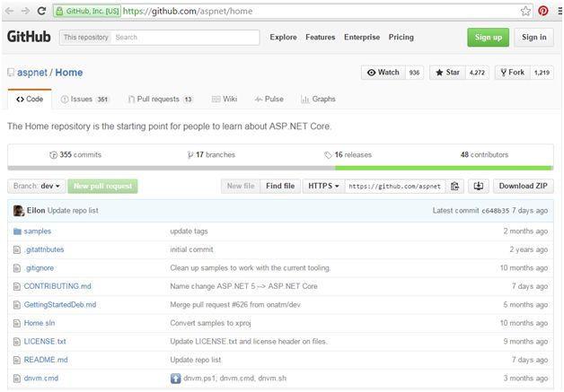This screenshot has width=564, height=392.
Task: View the 17 branches
Action: click(211, 155)
